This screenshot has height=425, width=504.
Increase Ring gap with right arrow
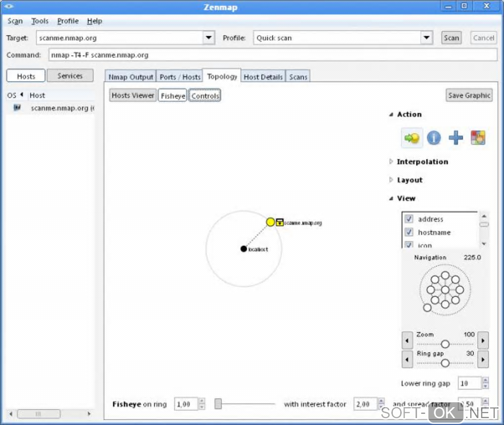click(483, 359)
